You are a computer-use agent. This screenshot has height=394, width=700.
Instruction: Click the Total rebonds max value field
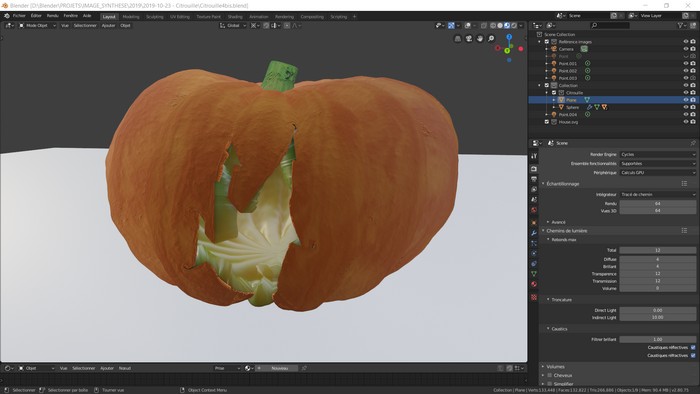click(x=657, y=250)
